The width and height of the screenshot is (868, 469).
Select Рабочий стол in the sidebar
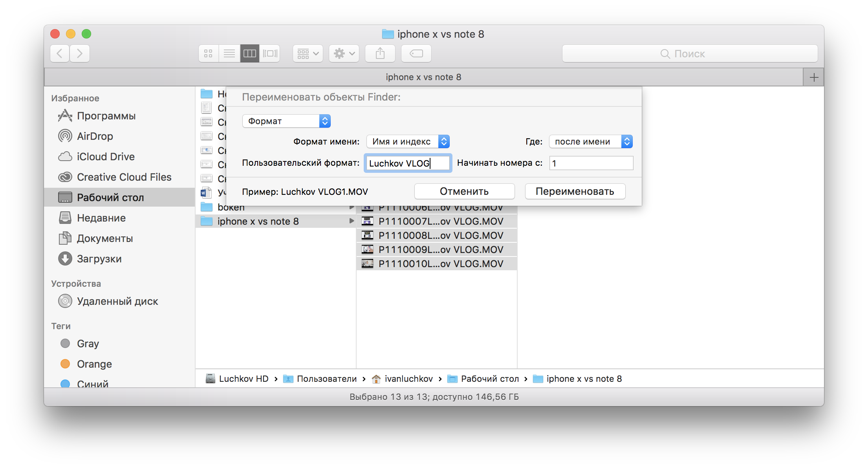pos(119,197)
